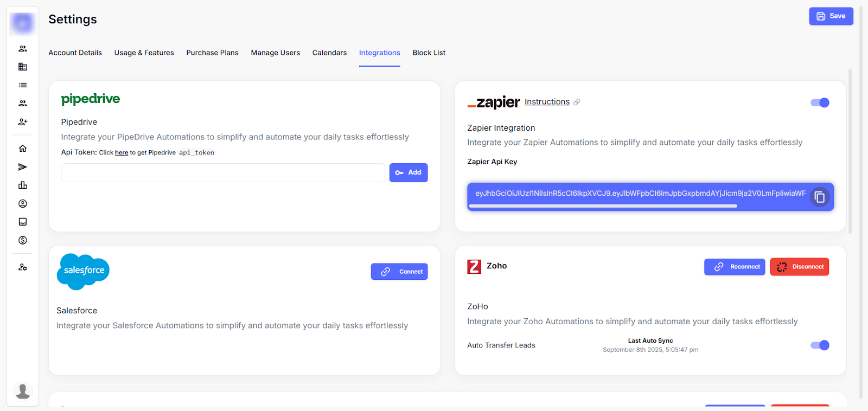Viewport: 868px width, 411px height.
Task: Click the Zapier API key horizontal scrollbar
Action: 603,206
